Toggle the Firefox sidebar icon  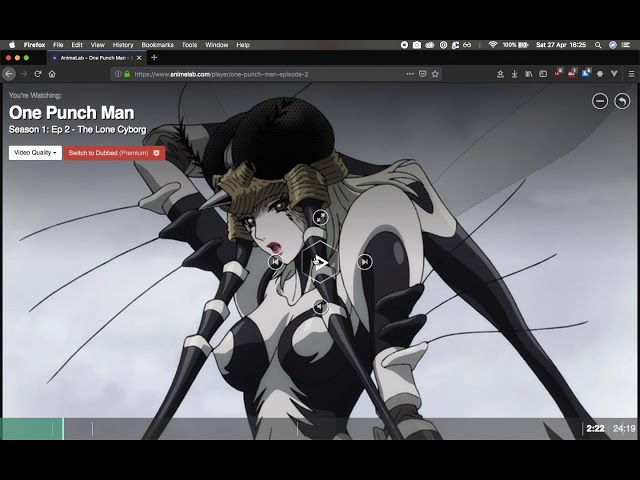[543, 74]
